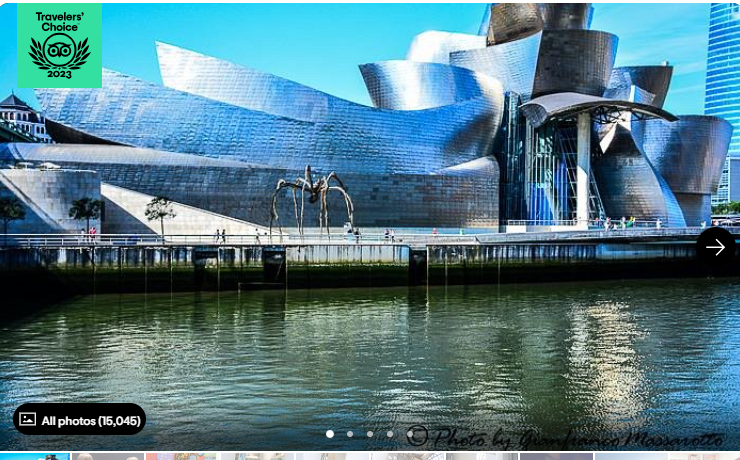Click the fourth thumbnail in bottom strip
The width and height of the screenshot is (740, 460).
[x=257, y=456]
